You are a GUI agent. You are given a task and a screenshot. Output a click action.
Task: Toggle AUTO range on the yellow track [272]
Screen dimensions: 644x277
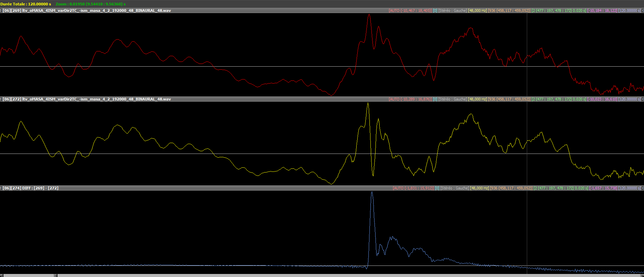click(410, 99)
